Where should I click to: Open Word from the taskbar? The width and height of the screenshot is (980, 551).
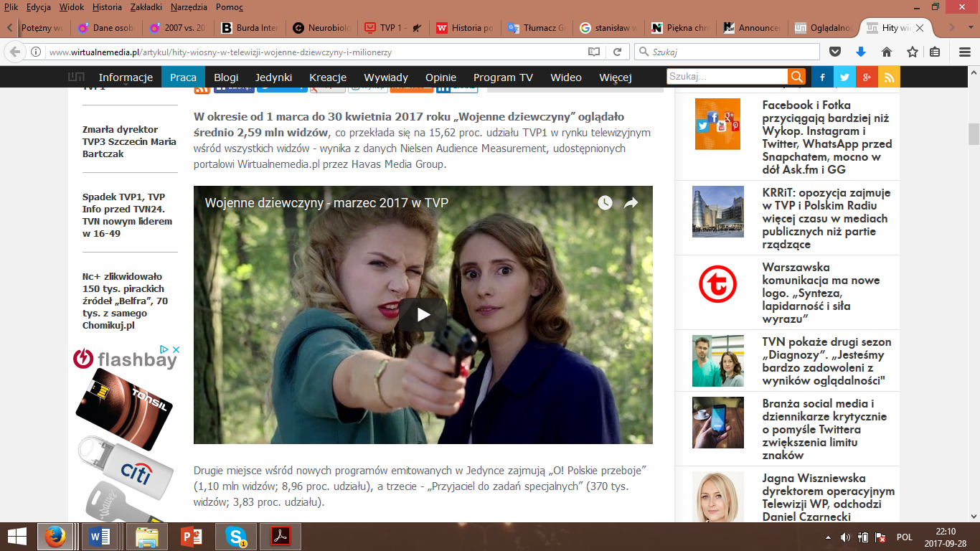[x=100, y=536]
